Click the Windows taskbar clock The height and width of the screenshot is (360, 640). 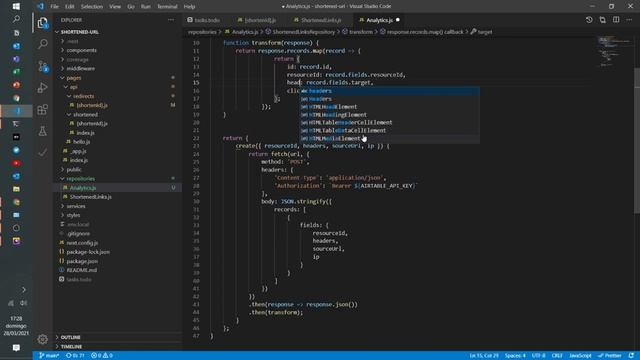pos(16,326)
